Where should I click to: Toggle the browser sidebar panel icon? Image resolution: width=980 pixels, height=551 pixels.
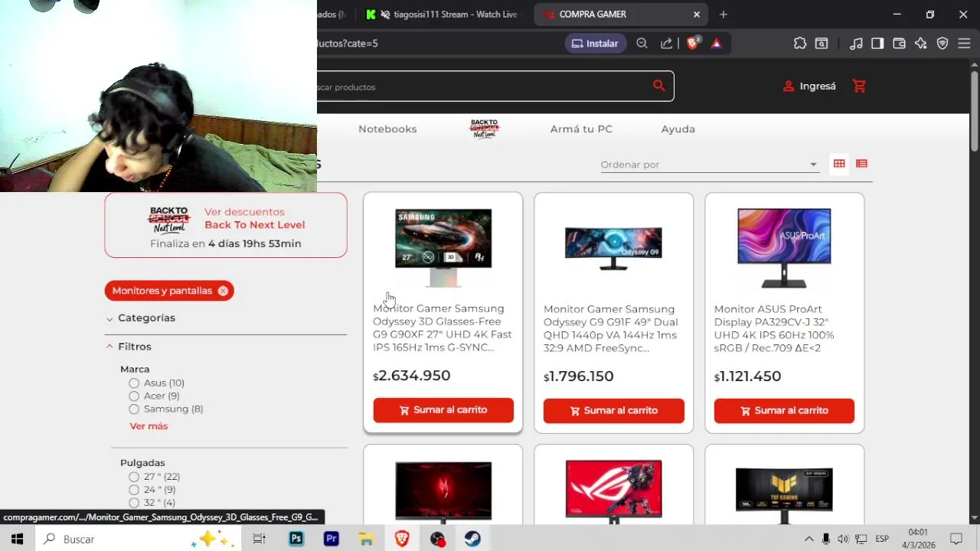877,44
